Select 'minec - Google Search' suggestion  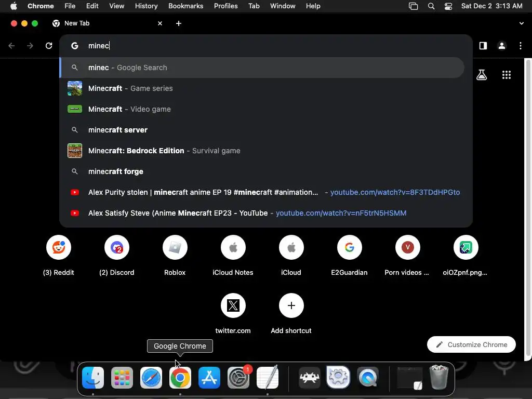point(262,68)
